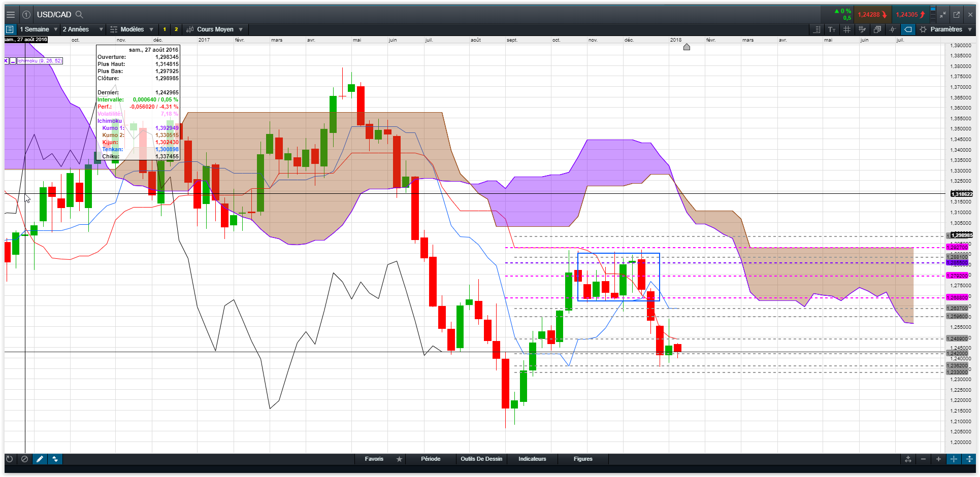Toggle the chart grid icon
Viewport: 980px width, 477px height.
click(847, 29)
